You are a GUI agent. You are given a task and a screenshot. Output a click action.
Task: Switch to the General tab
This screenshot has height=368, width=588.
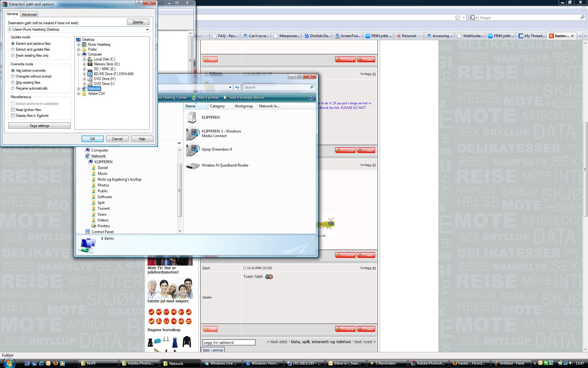pos(12,14)
